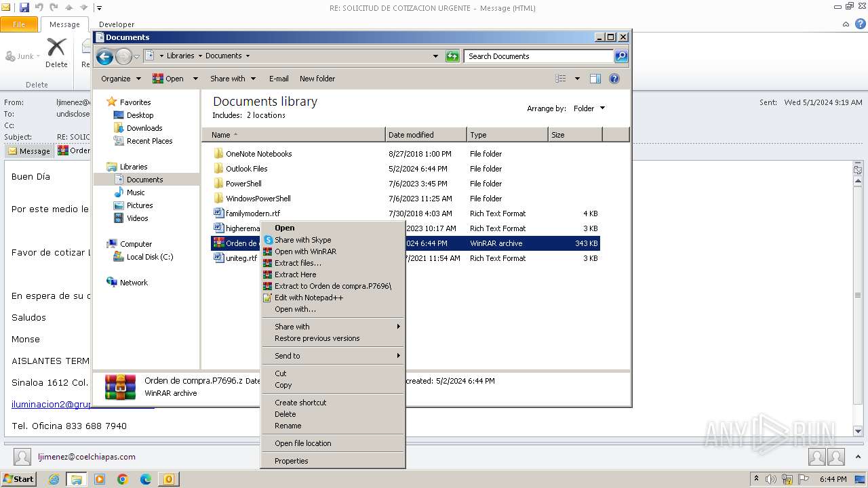The width and height of the screenshot is (868, 488).
Task: Choose Edit with Notepad++
Action: [333, 298]
